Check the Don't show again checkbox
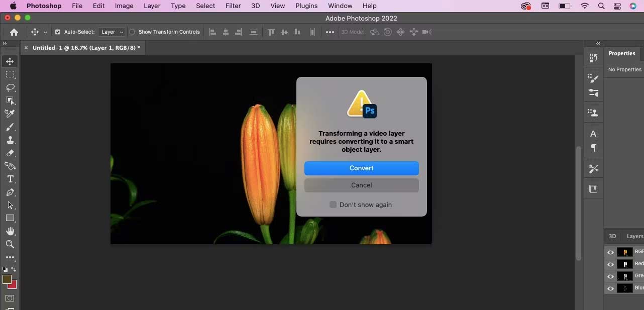644x310 pixels. 333,204
